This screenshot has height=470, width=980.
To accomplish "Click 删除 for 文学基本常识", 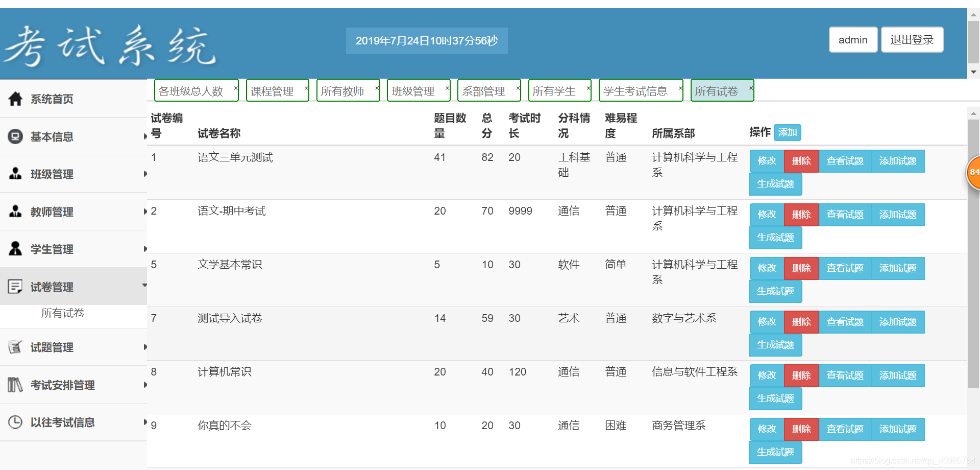I will [x=801, y=268].
